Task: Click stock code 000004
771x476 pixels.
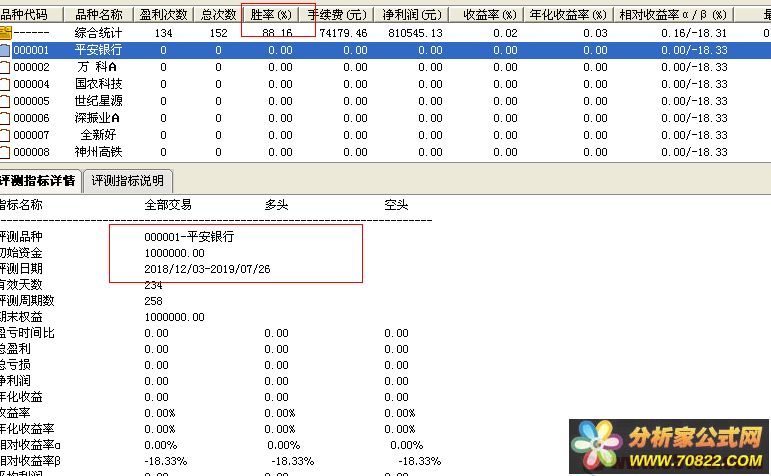Action: 31,84
